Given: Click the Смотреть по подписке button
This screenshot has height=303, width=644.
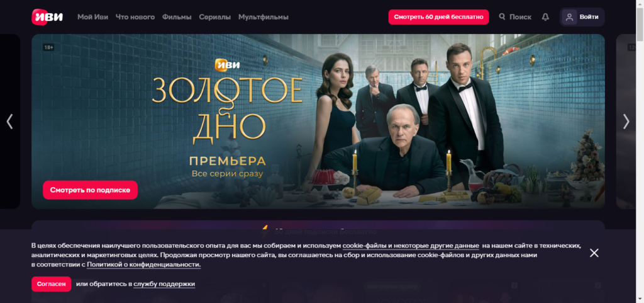Looking at the screenshot, I should point(90,190).
